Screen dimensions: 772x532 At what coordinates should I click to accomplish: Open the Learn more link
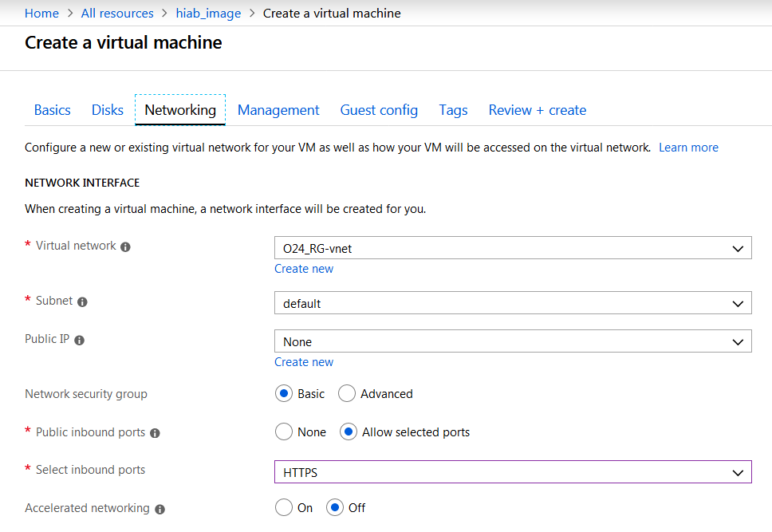click(x=688, y=148)
